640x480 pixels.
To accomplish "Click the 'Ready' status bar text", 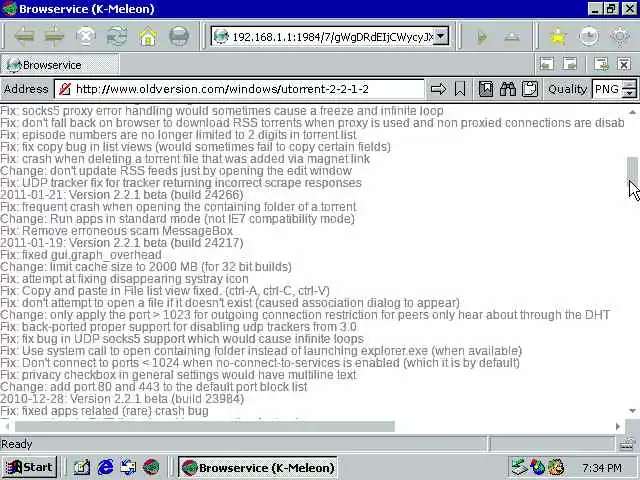I will coord(16,444).
